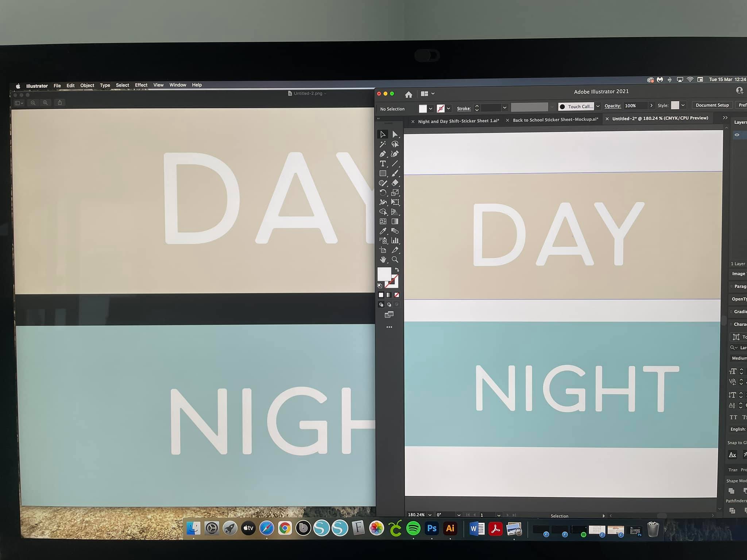
Task: Click the toolbar Fill color box
Action: (384, 274)
